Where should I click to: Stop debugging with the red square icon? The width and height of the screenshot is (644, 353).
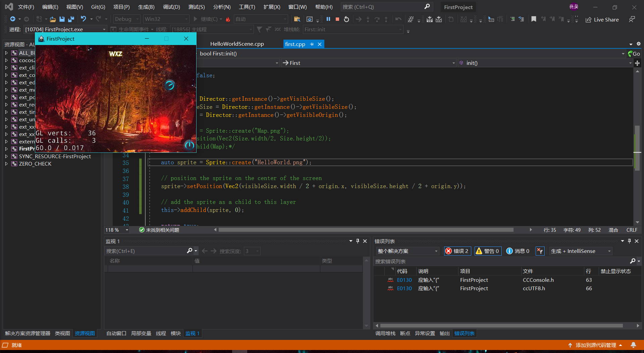click(x=337, y=19)
